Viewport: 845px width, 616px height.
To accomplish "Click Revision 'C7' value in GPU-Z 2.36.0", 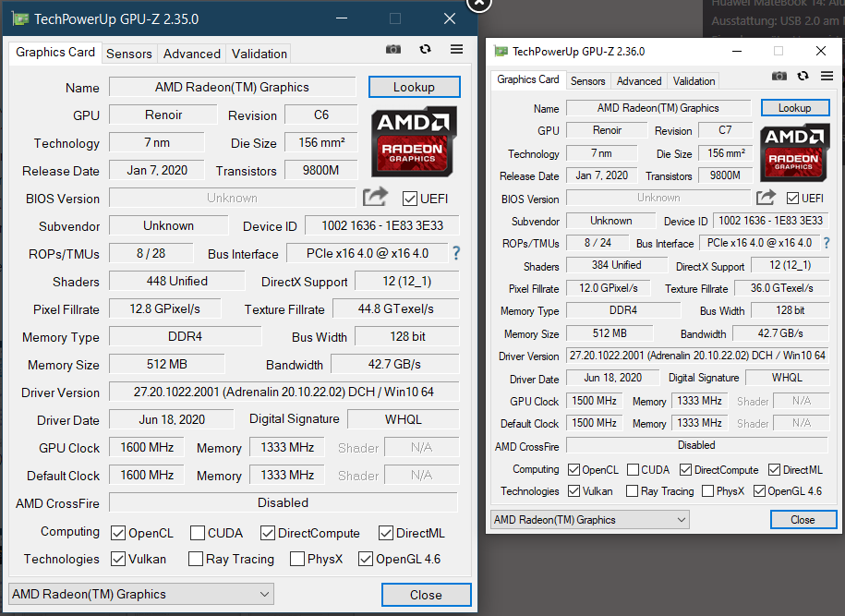I will (725, 130).
